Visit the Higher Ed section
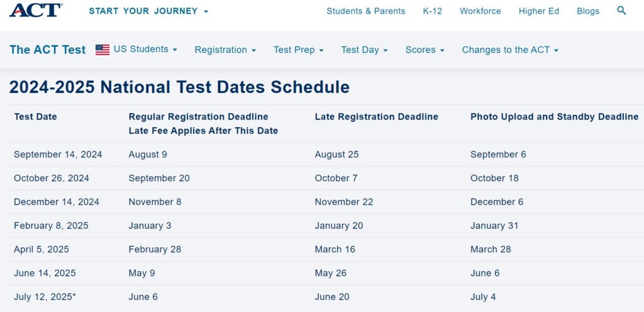Viewport: 644px width, 312px height. click(x=539, y=11)
